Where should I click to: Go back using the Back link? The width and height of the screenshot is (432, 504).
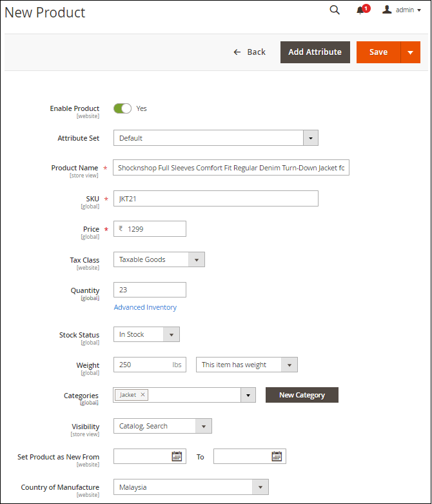250,52
